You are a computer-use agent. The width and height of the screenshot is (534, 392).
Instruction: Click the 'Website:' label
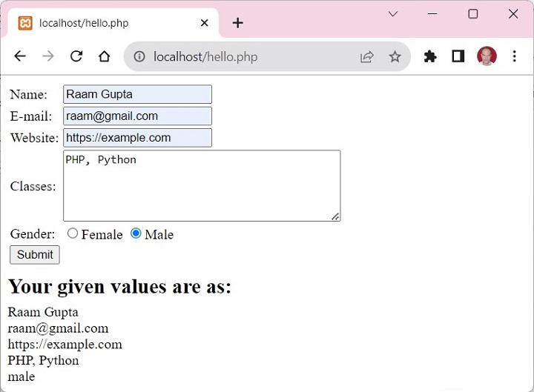[x=34, y=138]
